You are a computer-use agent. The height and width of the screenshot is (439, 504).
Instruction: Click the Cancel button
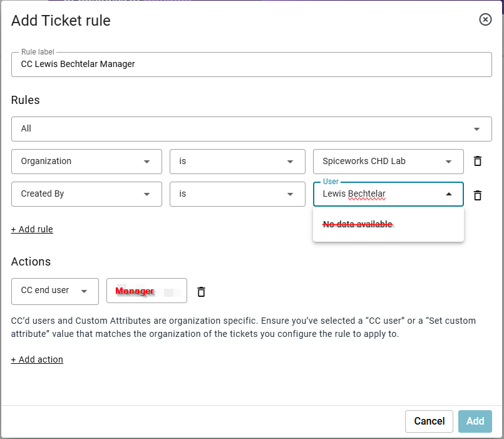[x=429, y=421]
